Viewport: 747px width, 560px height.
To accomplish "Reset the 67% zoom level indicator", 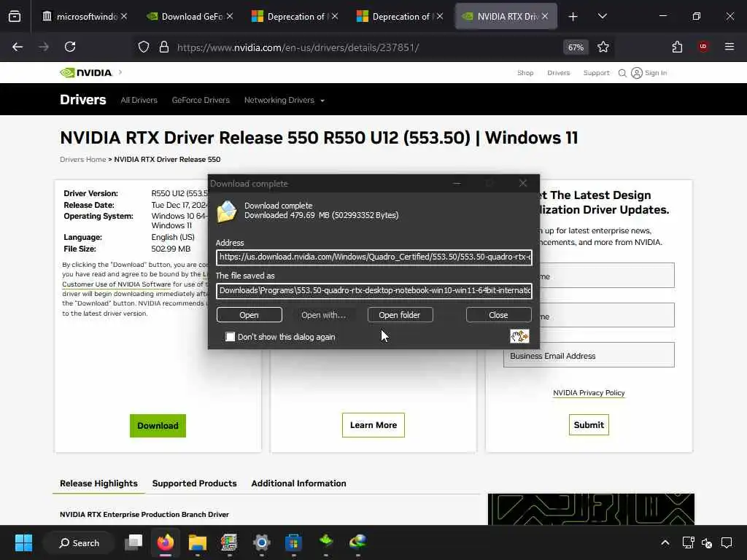I will tap(576, 47).
